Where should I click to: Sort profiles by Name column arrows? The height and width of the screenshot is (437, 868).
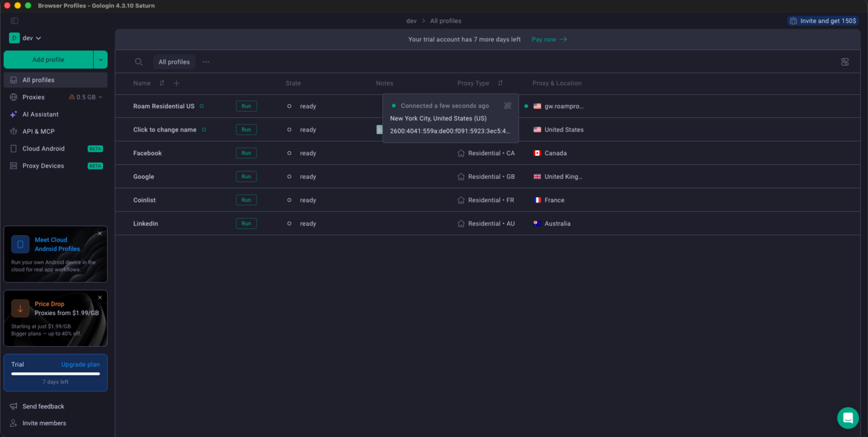click(x=161, y=83)
